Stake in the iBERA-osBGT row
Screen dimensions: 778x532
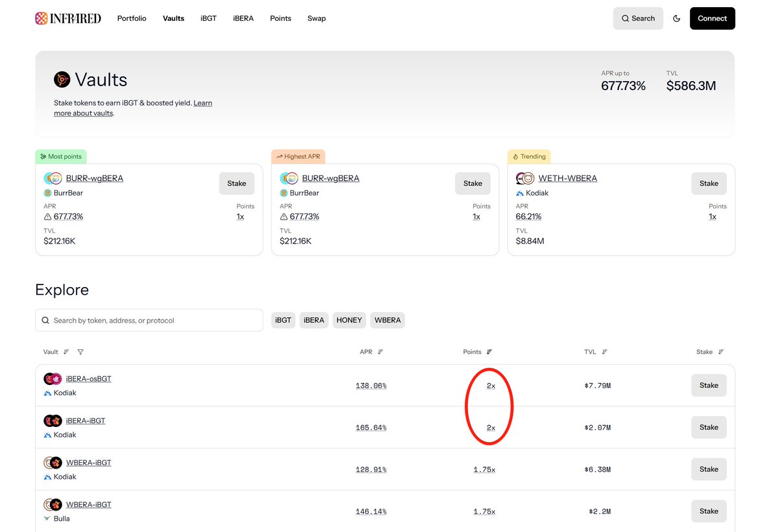coord(709,386)
